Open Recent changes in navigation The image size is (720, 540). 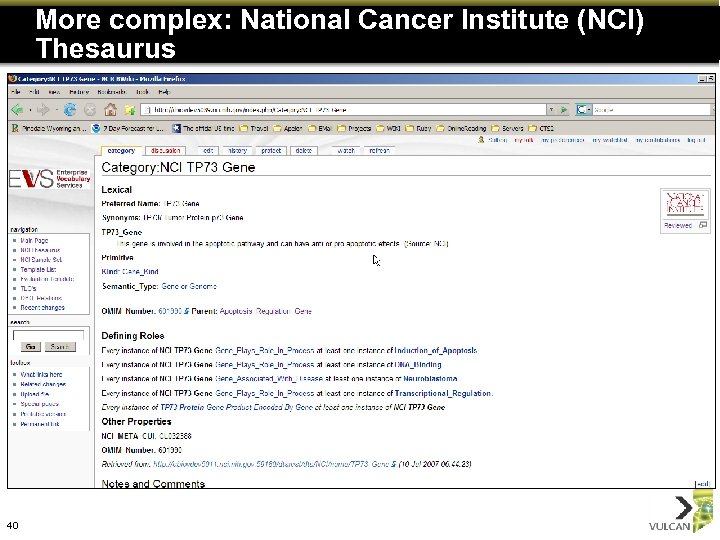pyautogui.click(x=42, y=308)
